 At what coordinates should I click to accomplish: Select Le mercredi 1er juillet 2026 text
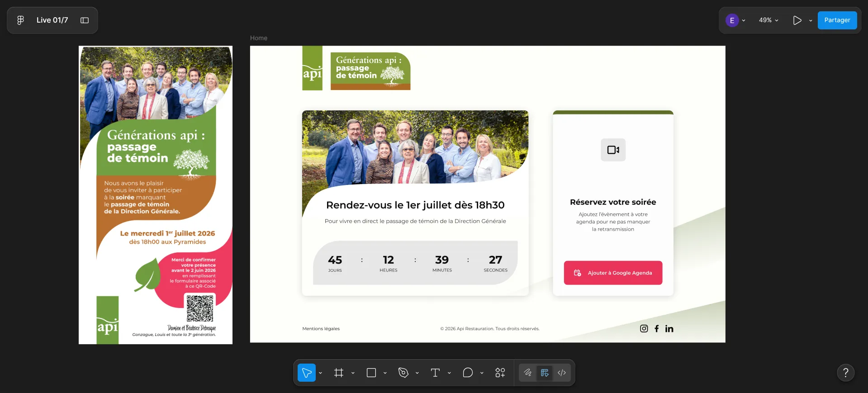point(167,233)
